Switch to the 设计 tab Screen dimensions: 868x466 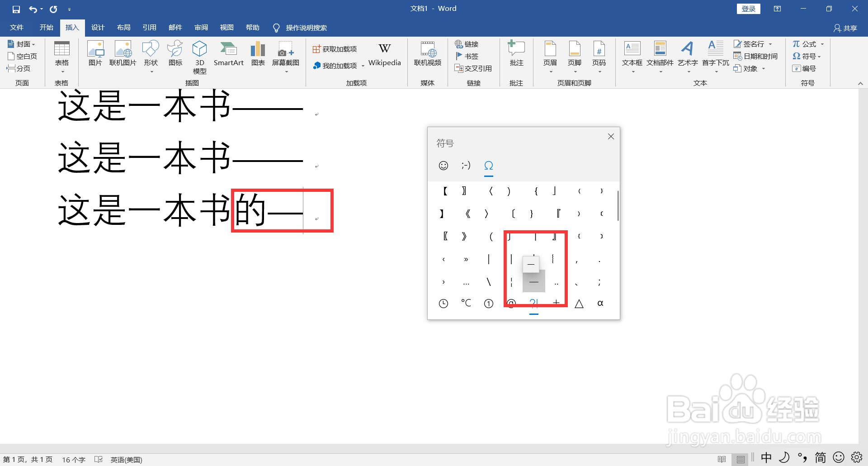point(98,28)
